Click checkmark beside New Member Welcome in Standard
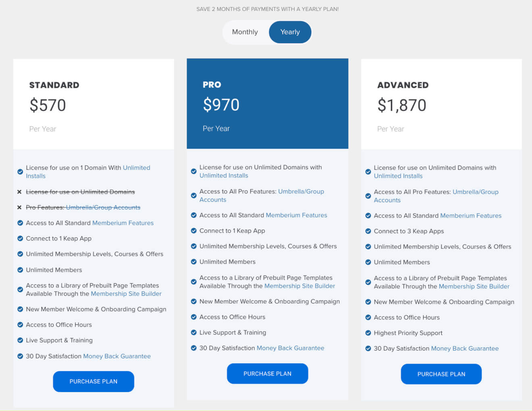532x411 pixels. tap(20, 309)
